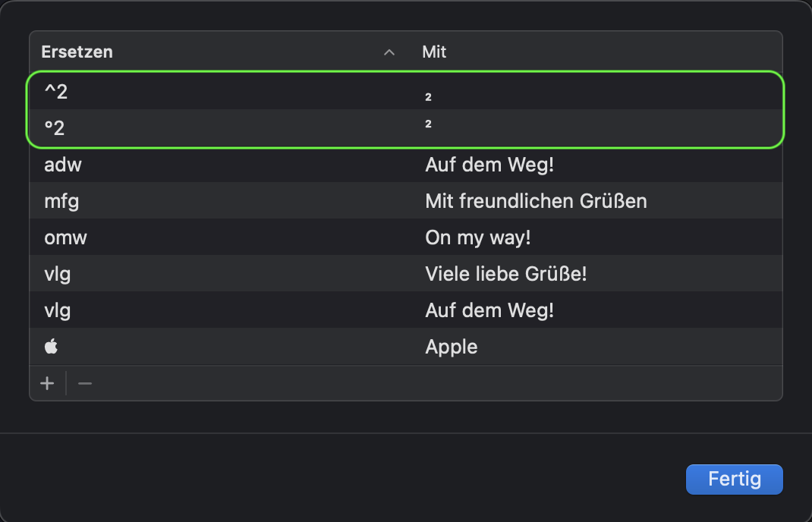Click the 'Viele liebe Grüße!' replacement text
The height and width of the screenshot is (522, 812).
point(506,274)
